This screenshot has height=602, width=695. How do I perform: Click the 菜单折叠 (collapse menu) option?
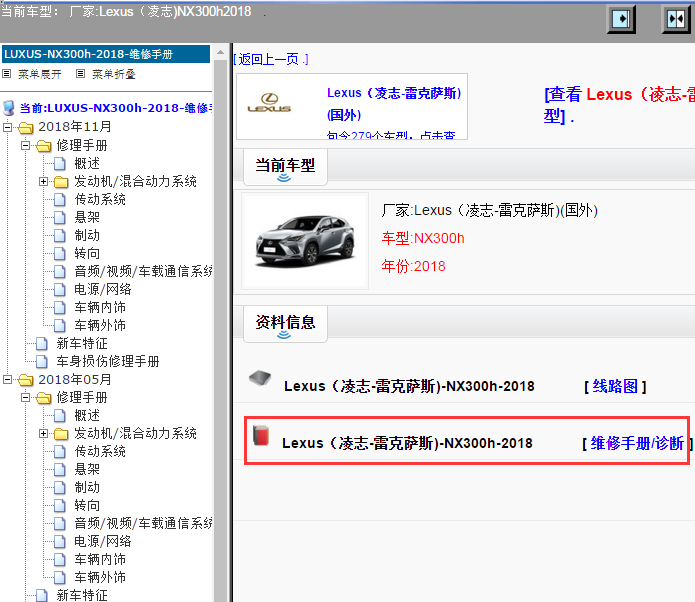click(113, 74)
